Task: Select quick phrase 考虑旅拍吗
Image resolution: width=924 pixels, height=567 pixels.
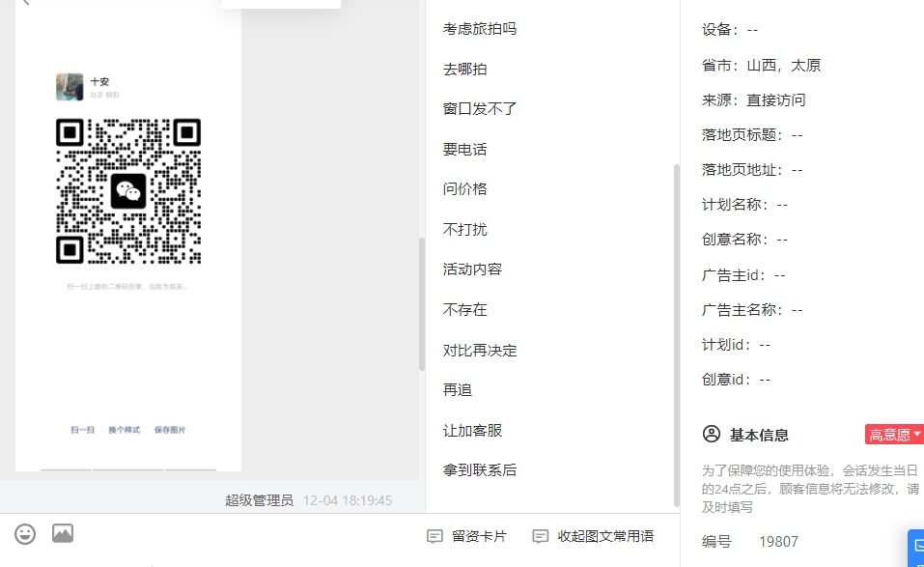Action: pos(480,29)
